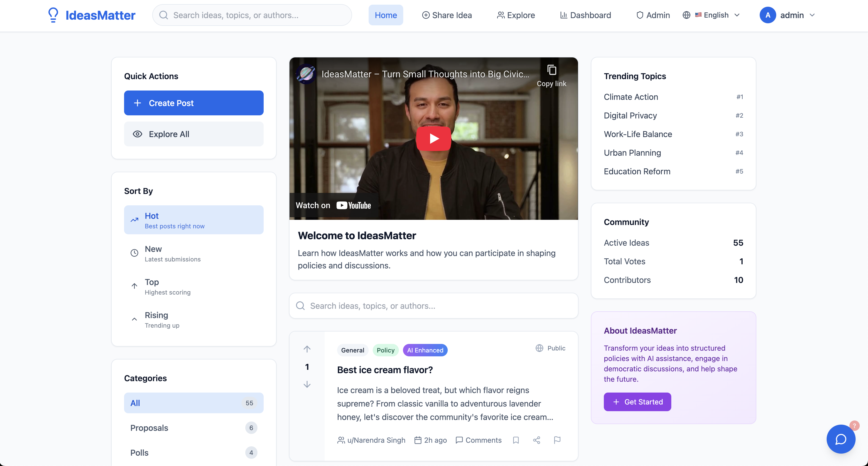868x466 pixels.
Task: Click the Copy link icon on video
Action: point(551,70)
